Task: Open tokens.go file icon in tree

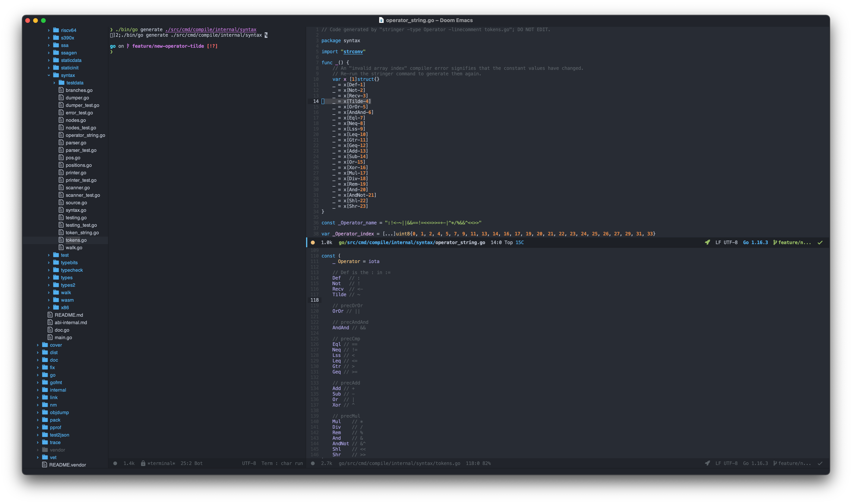Action: click(x=61, y=240)
